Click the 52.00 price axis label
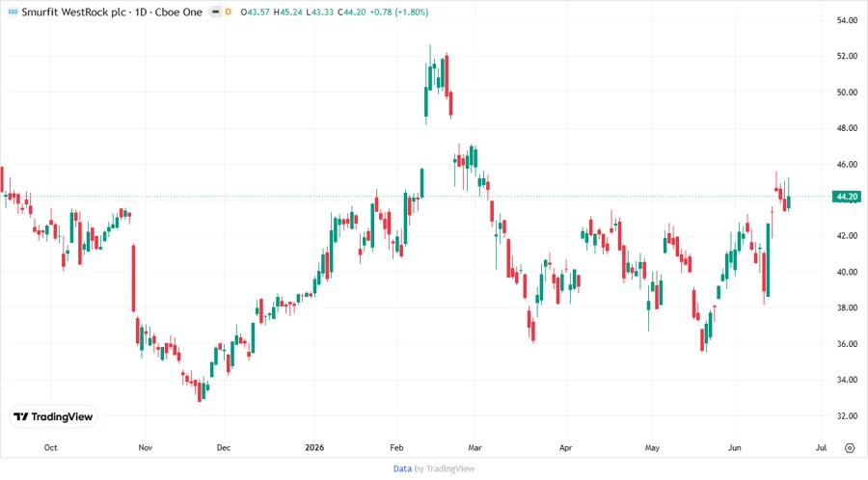 847,57
